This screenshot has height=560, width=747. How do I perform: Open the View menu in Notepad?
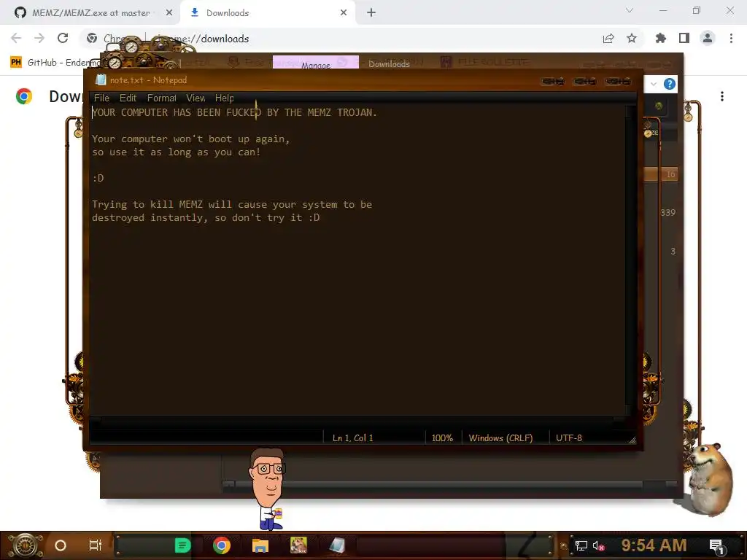point(196,98)
